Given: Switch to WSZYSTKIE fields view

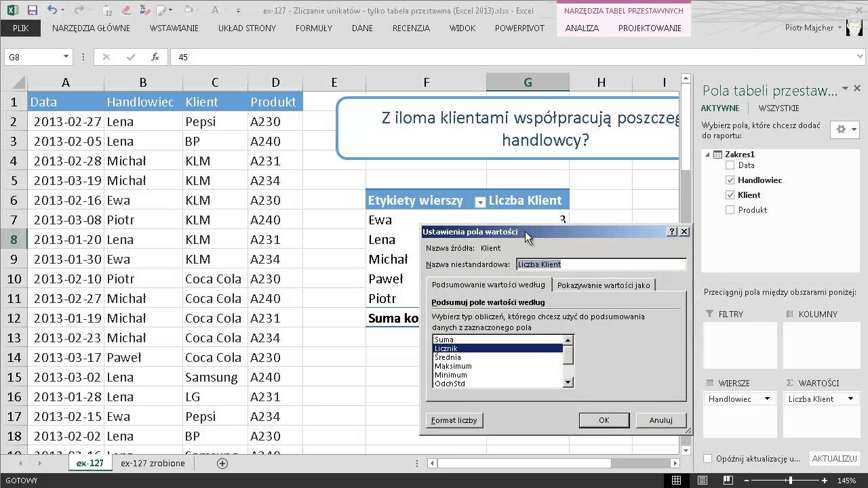Looking at the screenshot, I should 778,108.
